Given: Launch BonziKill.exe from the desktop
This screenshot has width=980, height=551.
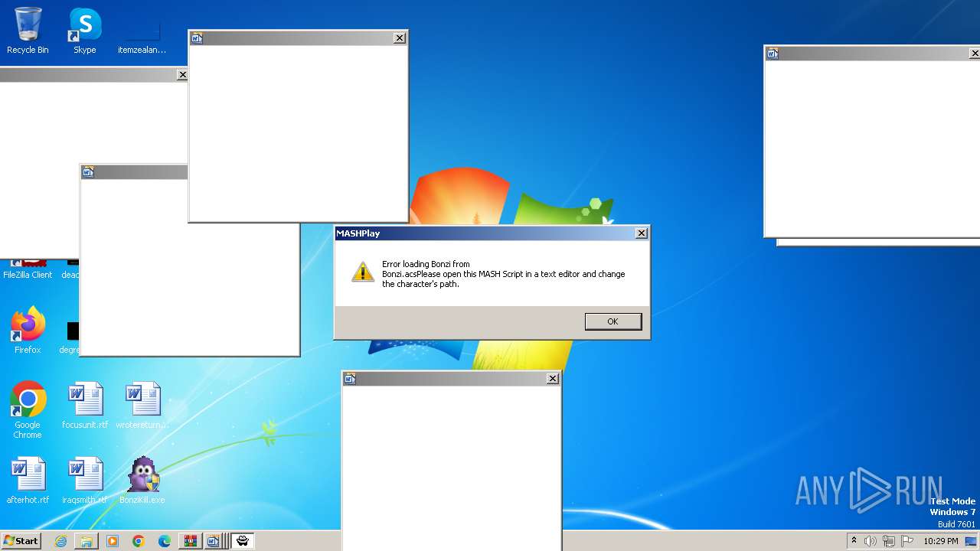Looking at the screenshot, I should tap(142, 481).
